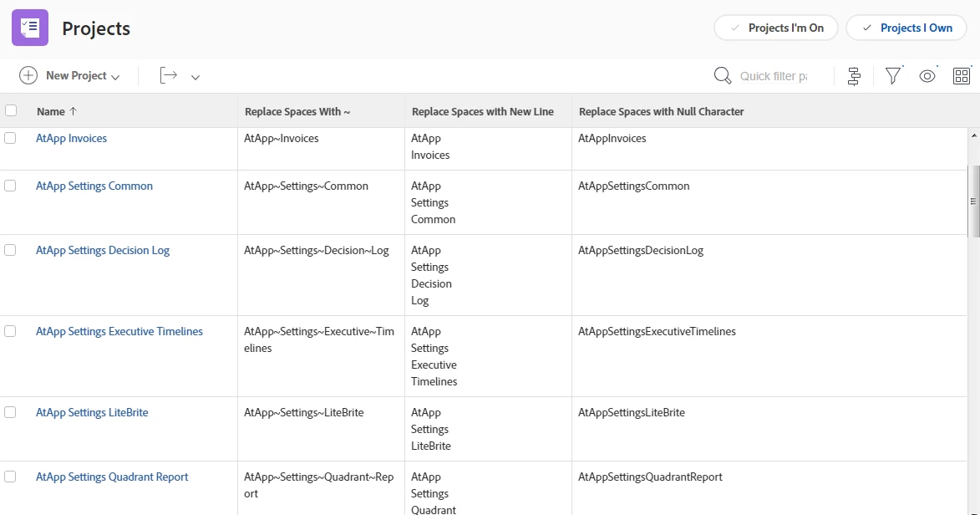
Task: Click the Projects app icon
Action: coord(30,28)
